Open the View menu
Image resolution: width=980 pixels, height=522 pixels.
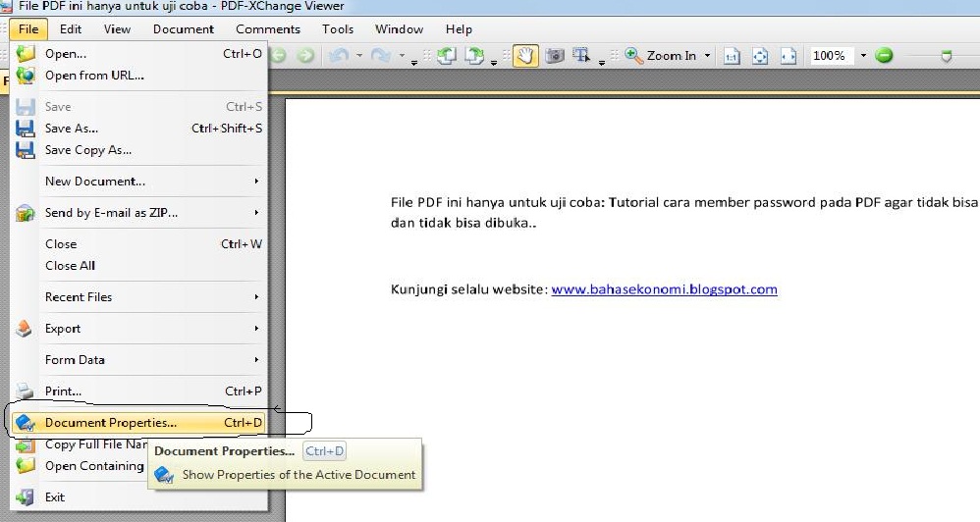coord(117,29)
